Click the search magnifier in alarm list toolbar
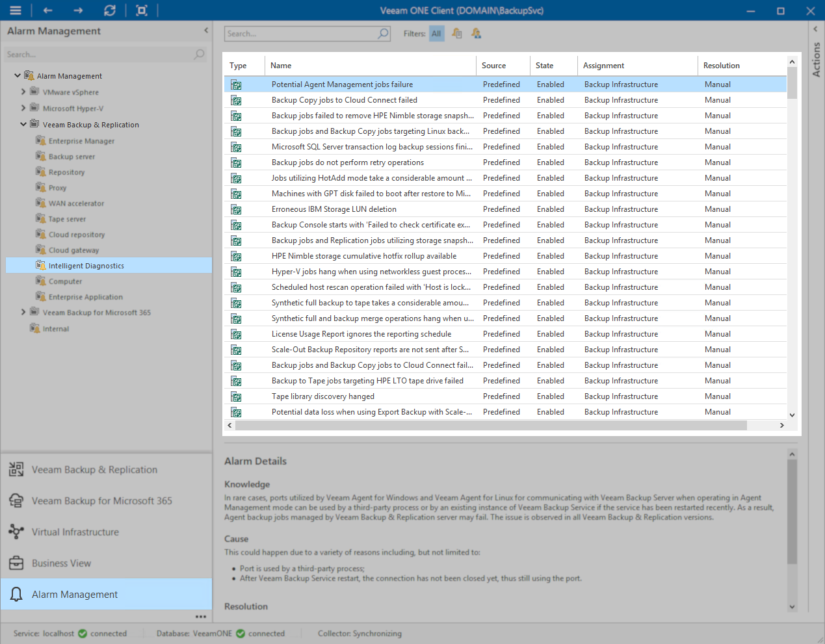This screenshot has height=644, width=825. click(384, 33)
